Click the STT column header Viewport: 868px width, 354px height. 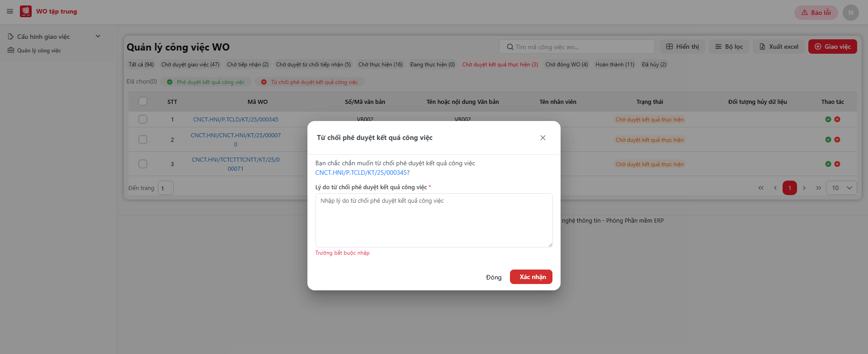[172, 102]
